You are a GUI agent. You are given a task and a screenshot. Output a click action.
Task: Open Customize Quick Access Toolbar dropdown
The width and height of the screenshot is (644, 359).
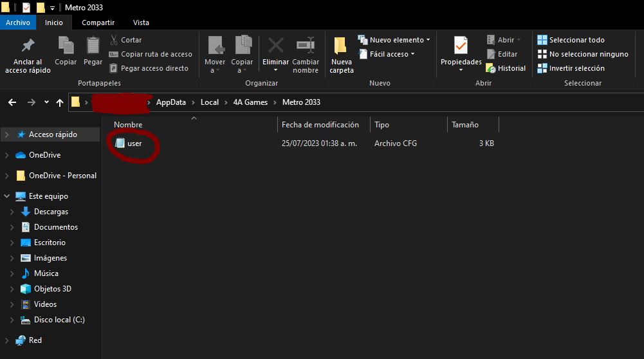point(52,8)
